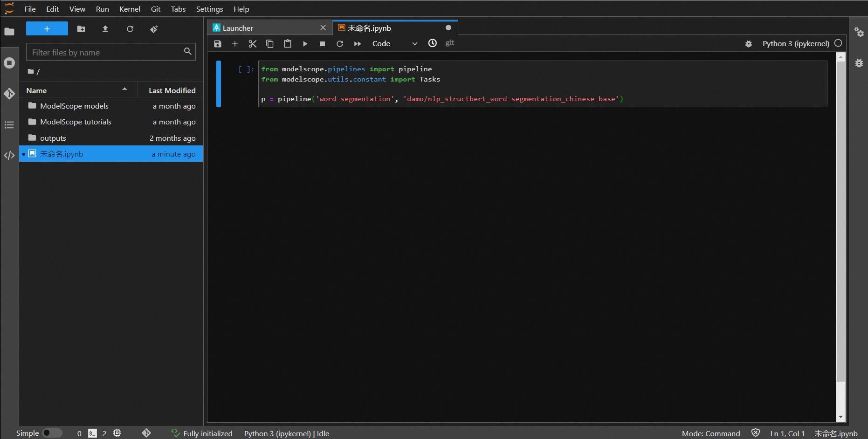Screen dimensions: 868x439
Task: Cut the selected cell
Action: point(253,43)
